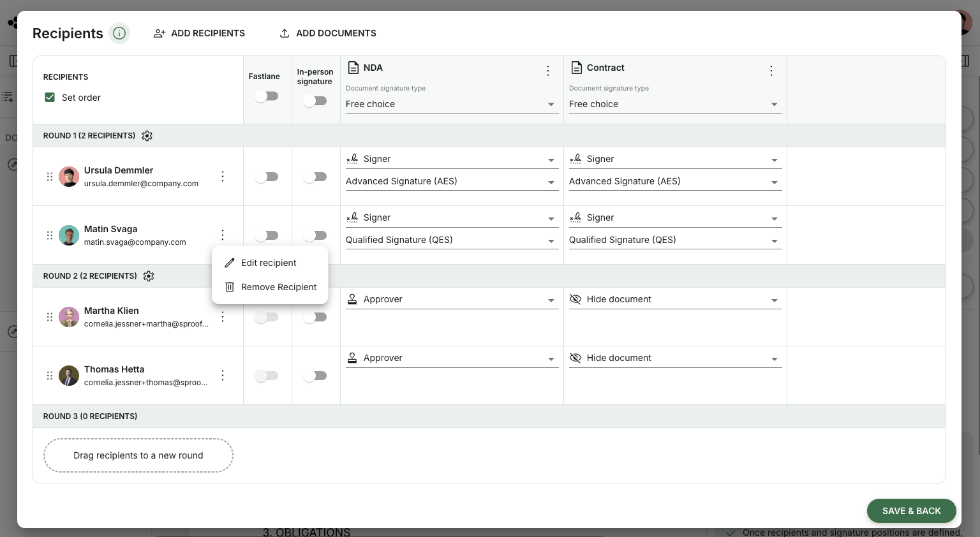This screenshot has height=537, width=980.
Task: Open Round 1 settings gear
Action: [147, 136]
